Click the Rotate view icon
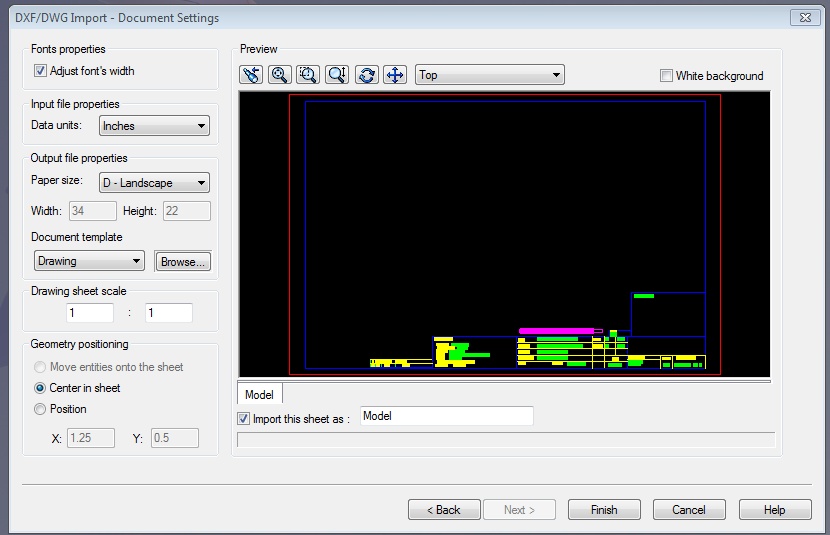 (x=366, y=75)
